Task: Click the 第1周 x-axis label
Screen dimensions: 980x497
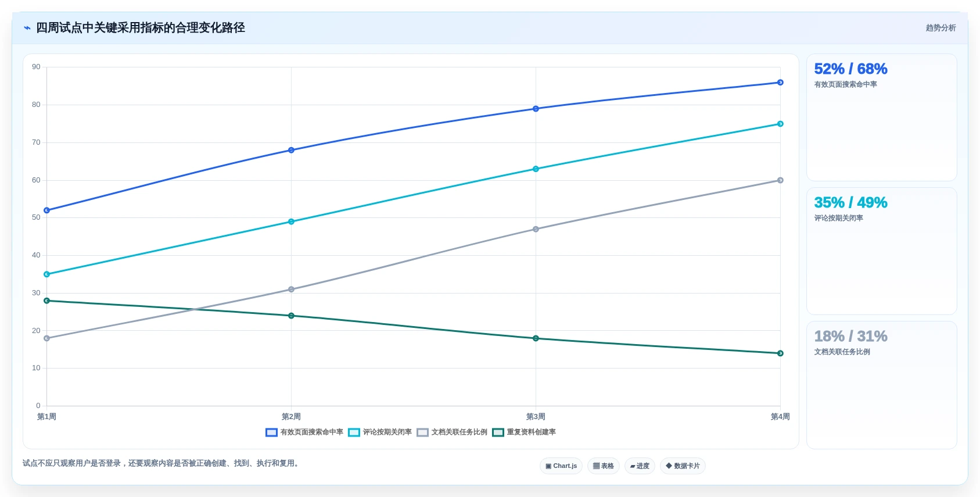Action: (x=46, y=417)
